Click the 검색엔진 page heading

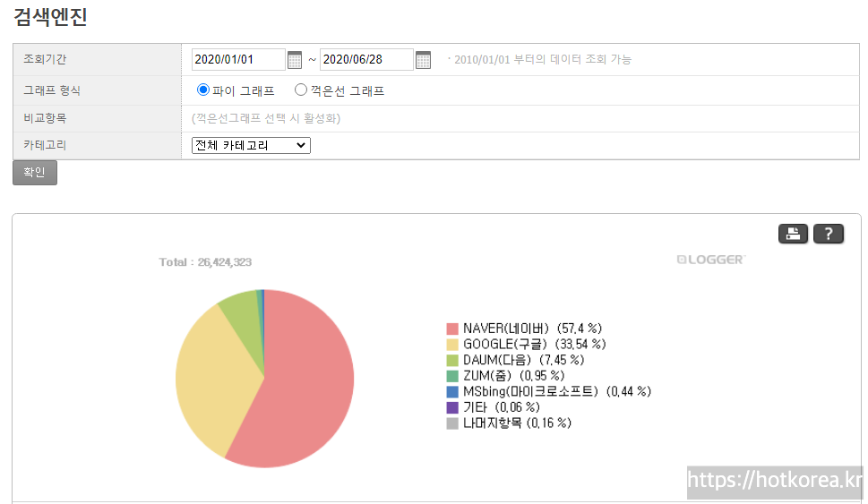[50, 16]
